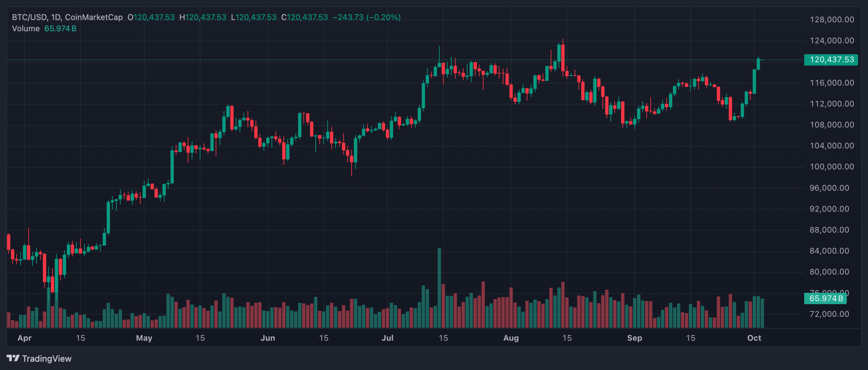This screenshot has width=868, height=370.
Task: Select the current price tag 120,437.53
Action: [x=831, y=60]
